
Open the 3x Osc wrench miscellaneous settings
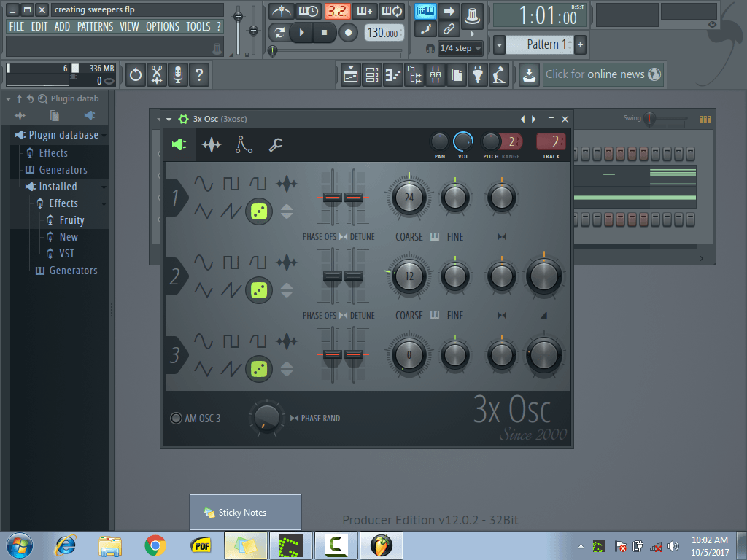pyautogui.click(x=276, y=144)
